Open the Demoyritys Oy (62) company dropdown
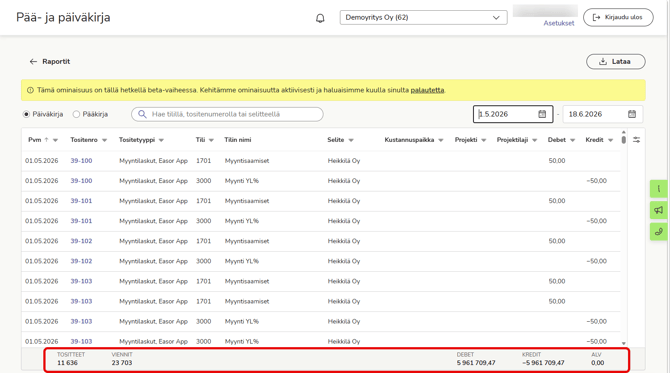 [x=423, y=18]
